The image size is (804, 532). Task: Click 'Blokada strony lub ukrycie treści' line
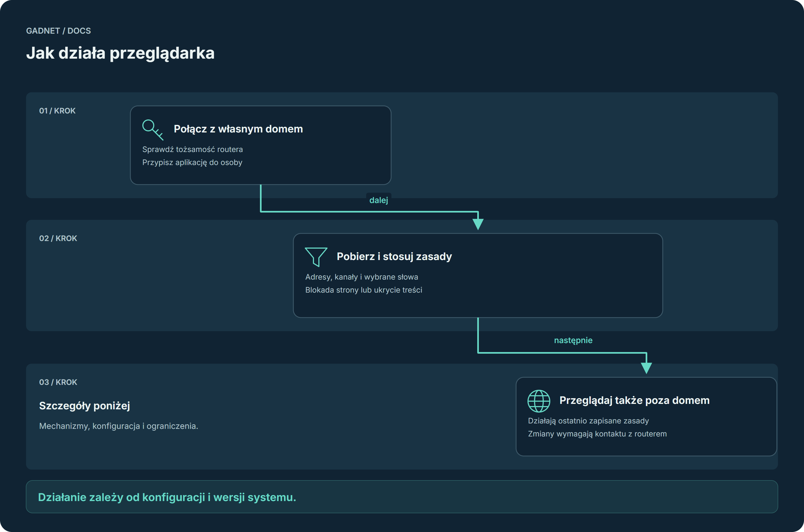pyautogui.click(x=364, y=290)
